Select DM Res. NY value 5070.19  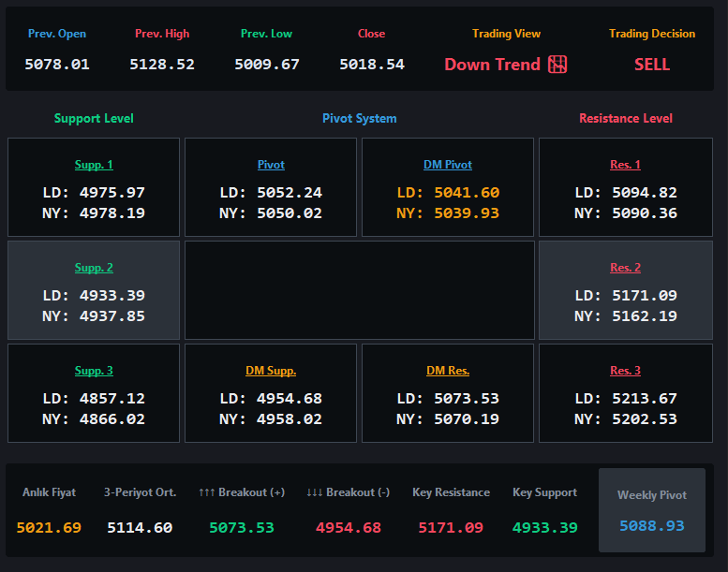467,419
